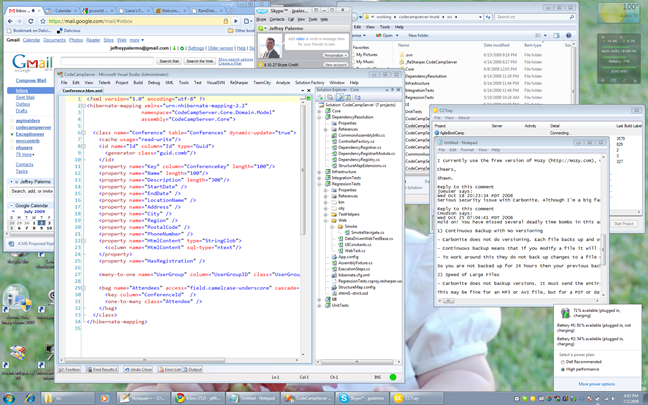
Task: Click the Help icon in Explorer toolbar
Action: point(568,36)
